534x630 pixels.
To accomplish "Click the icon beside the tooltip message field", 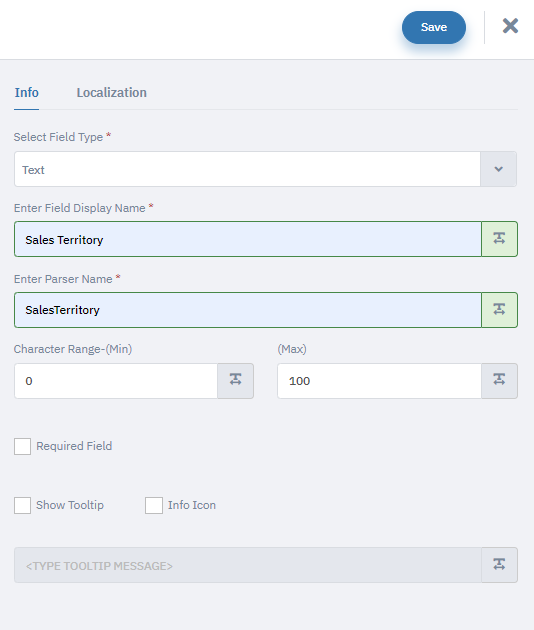I will 499,565.
